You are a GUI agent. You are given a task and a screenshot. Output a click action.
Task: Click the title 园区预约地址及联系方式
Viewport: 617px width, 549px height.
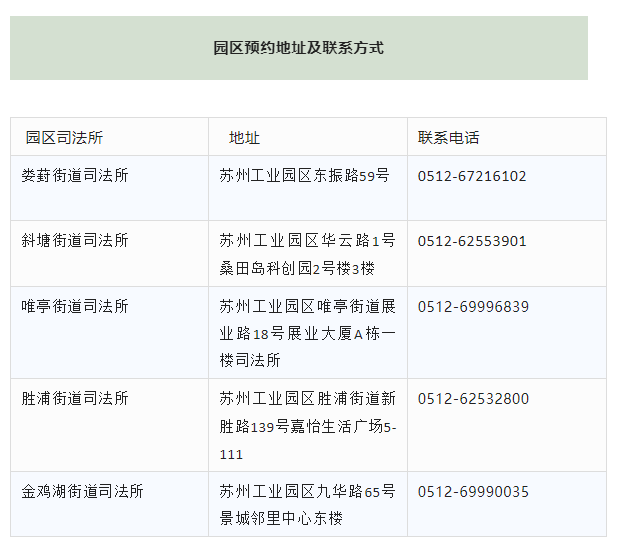(298, 48)
